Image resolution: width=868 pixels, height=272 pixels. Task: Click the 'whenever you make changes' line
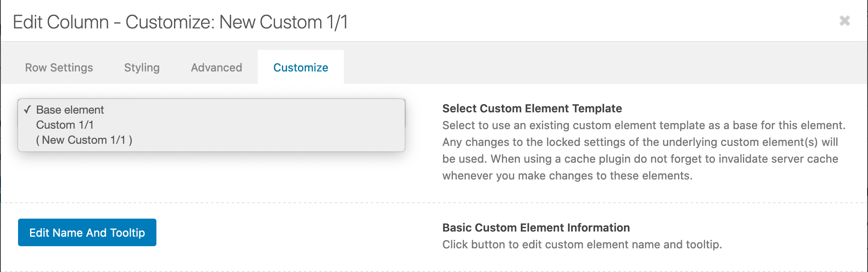(567, 176)
